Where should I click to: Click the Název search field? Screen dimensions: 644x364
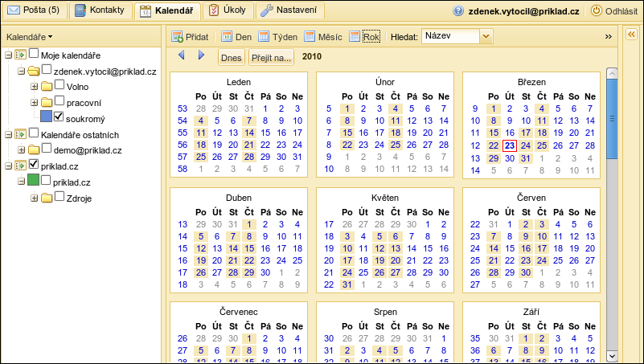(450, 36)
